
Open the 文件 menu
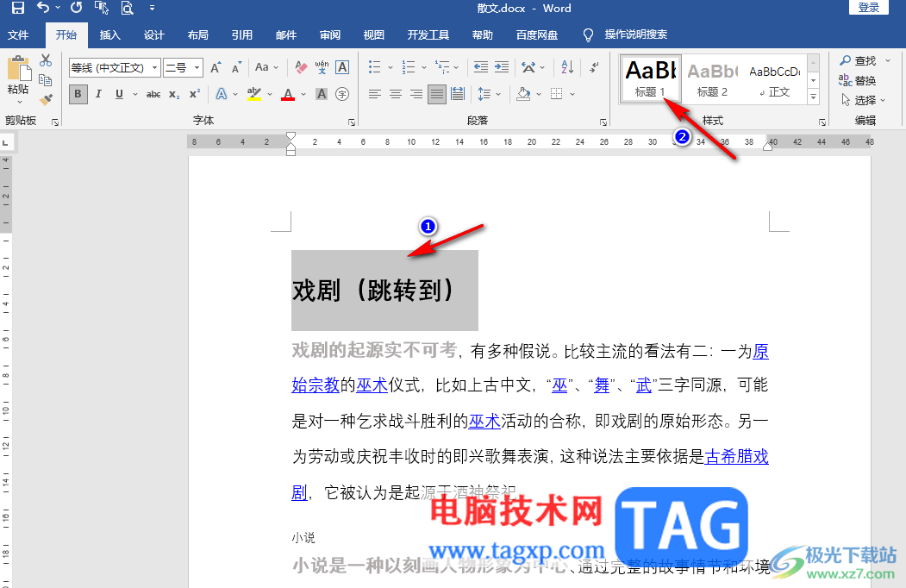[x=18, y=35]
